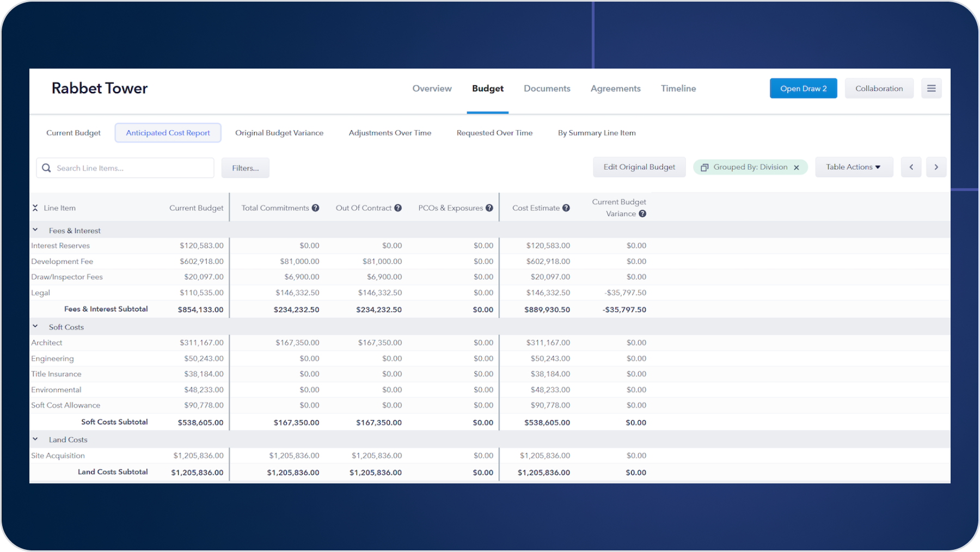Select Adjustments Over Time view
Viewport: 980px width, 552px height.
390,133
